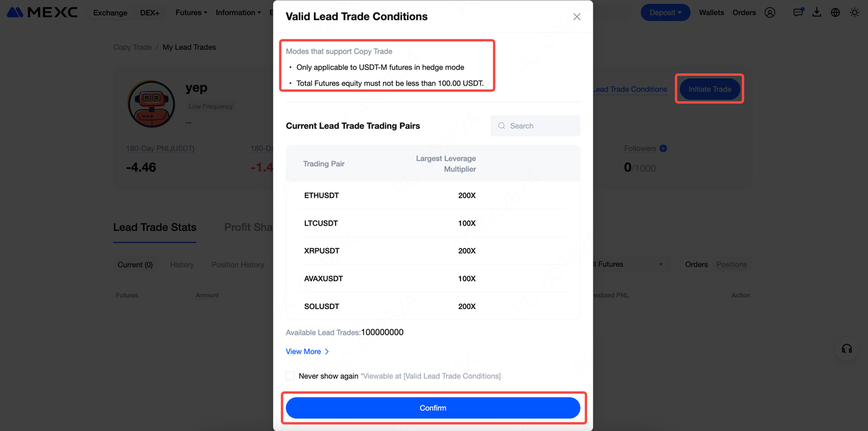868x431 pixels.
Task: Switch the view toggle to Orders
Action: [696, 264]
